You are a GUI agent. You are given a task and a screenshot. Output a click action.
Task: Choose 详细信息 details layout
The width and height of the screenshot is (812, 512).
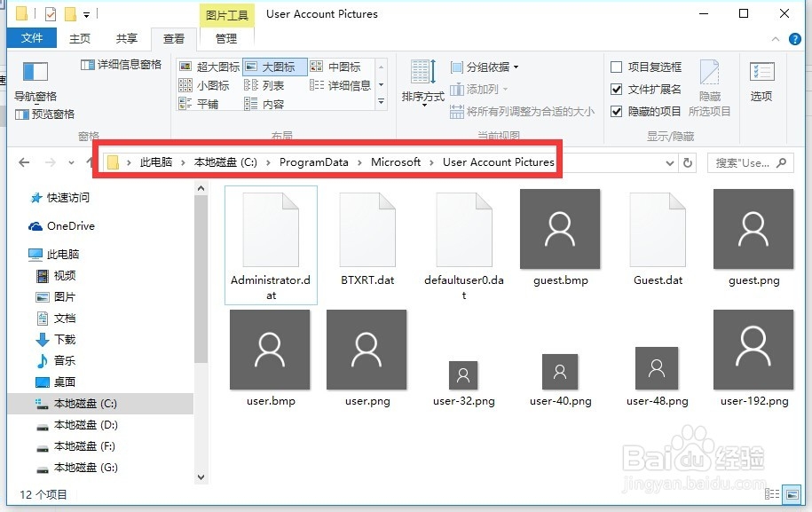click(x=340, y=85)
